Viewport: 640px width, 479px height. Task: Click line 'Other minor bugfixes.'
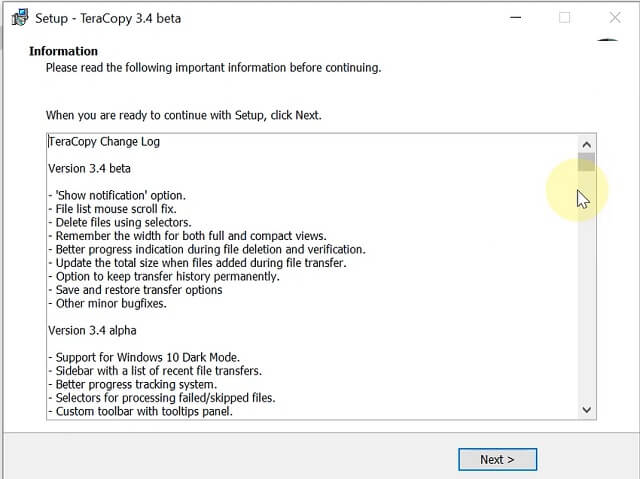[107, 303]
